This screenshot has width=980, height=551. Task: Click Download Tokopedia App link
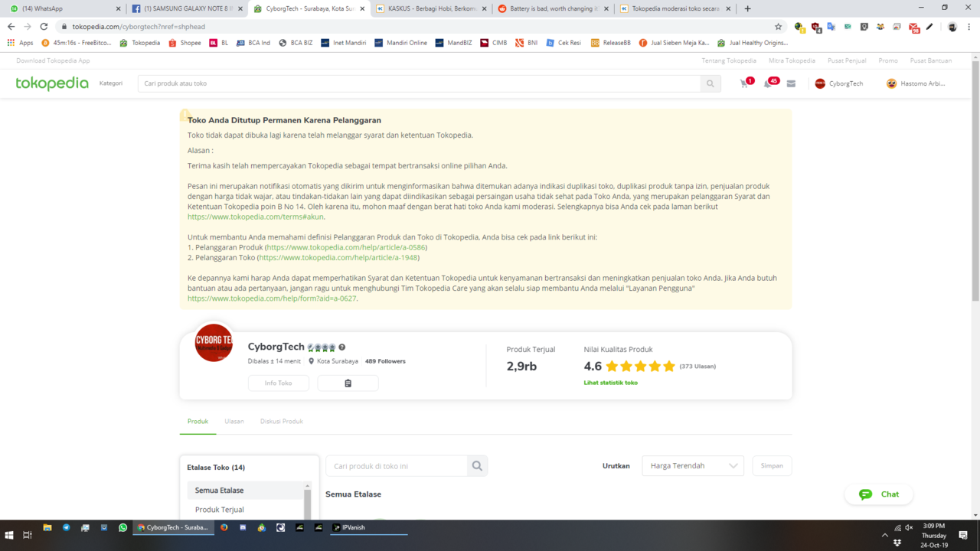(x=53, y=60)
